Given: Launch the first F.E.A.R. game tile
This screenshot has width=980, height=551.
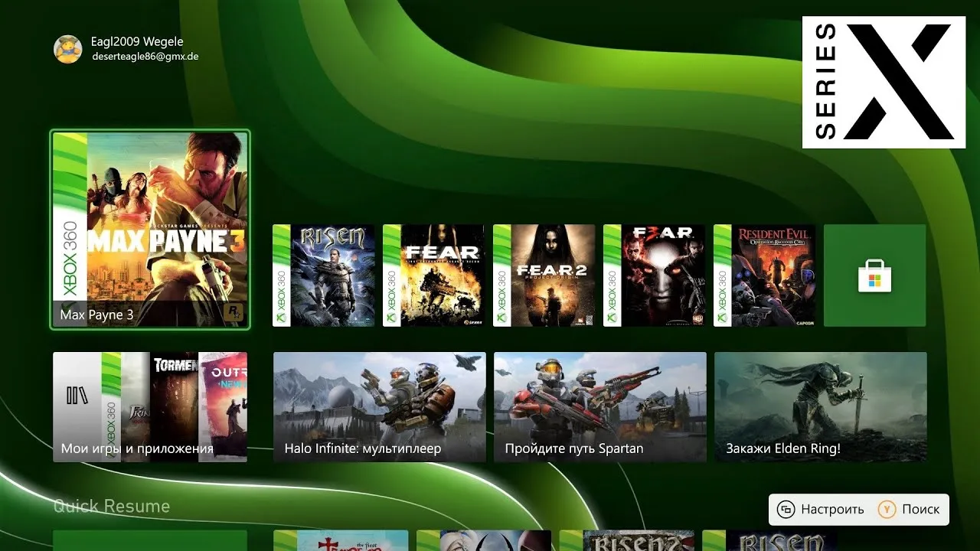Looking at the screenshot, I should [x=433, y=275].
